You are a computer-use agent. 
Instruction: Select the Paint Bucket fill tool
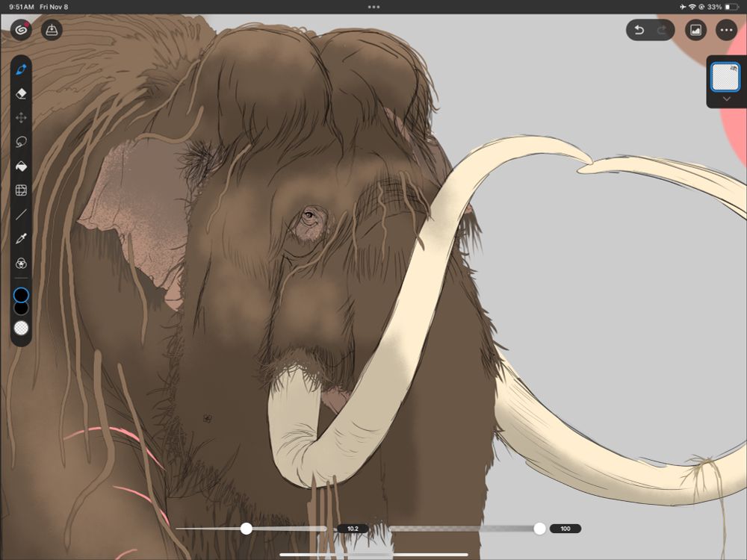21,167
